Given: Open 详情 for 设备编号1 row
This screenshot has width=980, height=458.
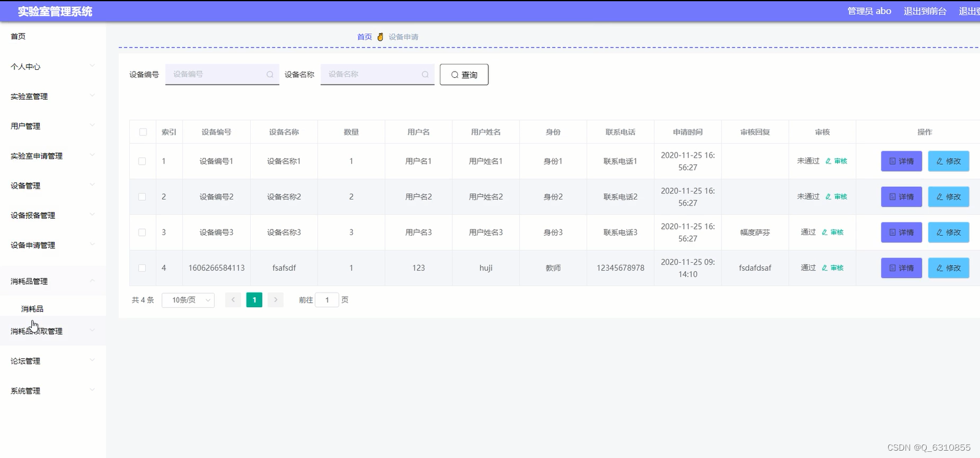Looking at the screenshot, I should 902,161.
